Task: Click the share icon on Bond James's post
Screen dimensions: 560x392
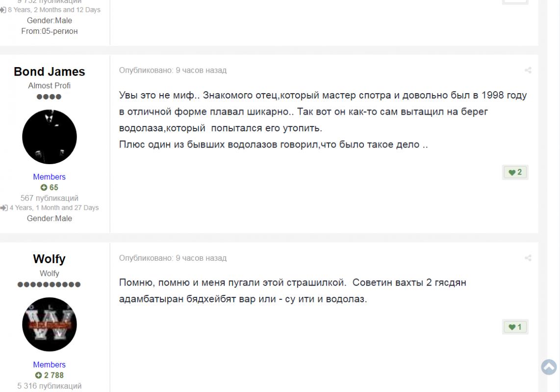Action: pos(528,71)
